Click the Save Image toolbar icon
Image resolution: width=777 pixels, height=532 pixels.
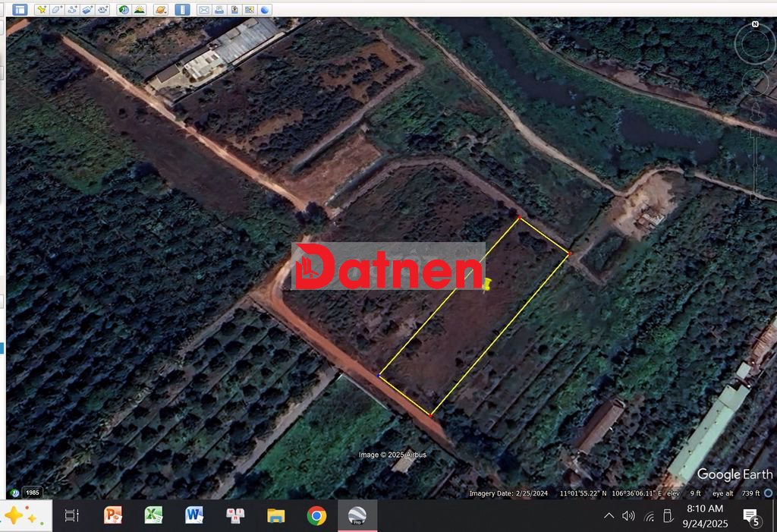(234, 10)
